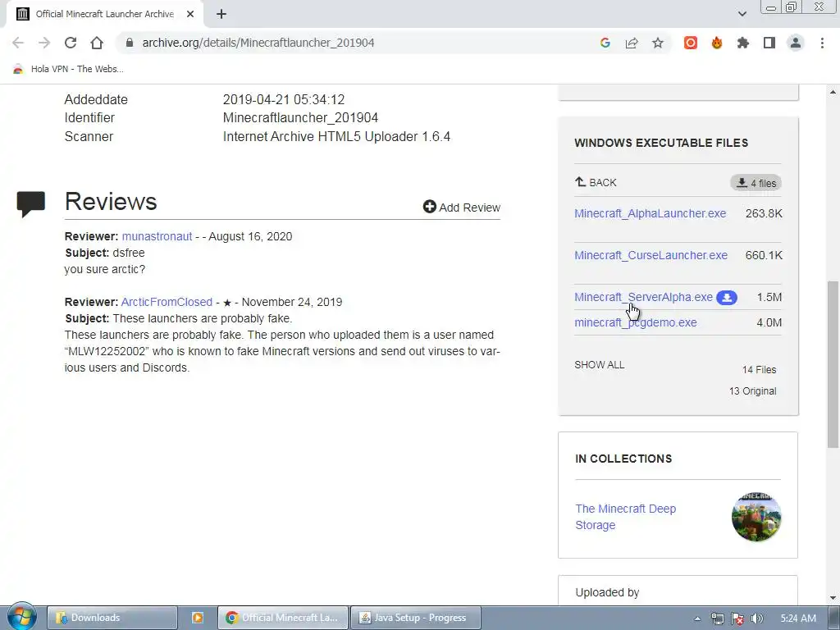Click the 4.0M file size
The width and height of the screenshot is (840, 630).
[769, 322]
